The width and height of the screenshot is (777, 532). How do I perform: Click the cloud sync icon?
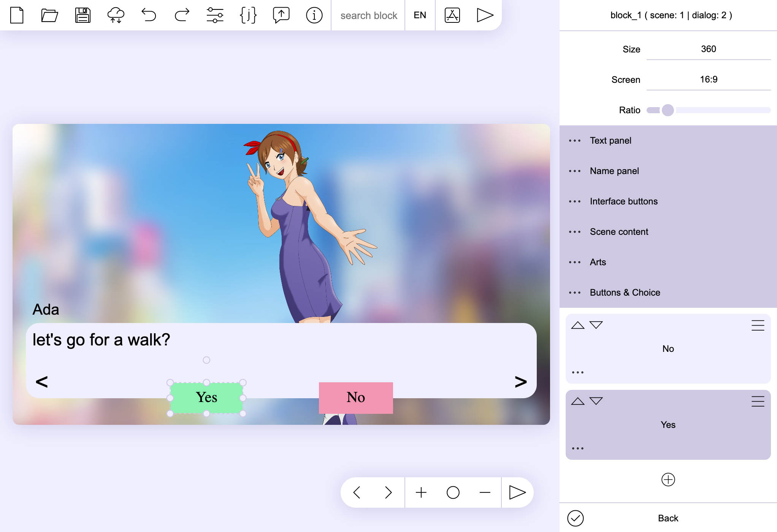pyautogui.click(x=116, y=15)
